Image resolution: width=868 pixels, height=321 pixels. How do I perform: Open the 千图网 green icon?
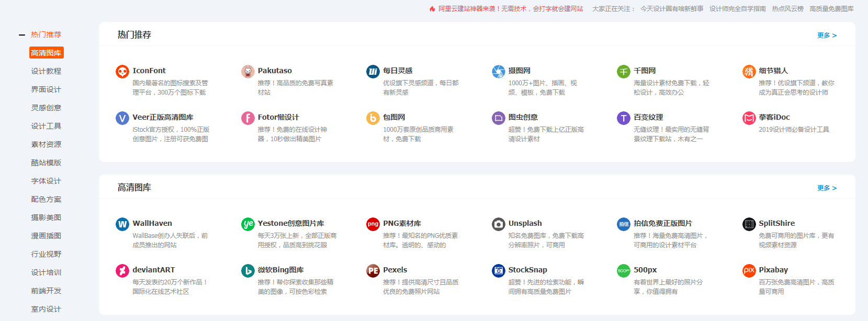pos(624,72)
